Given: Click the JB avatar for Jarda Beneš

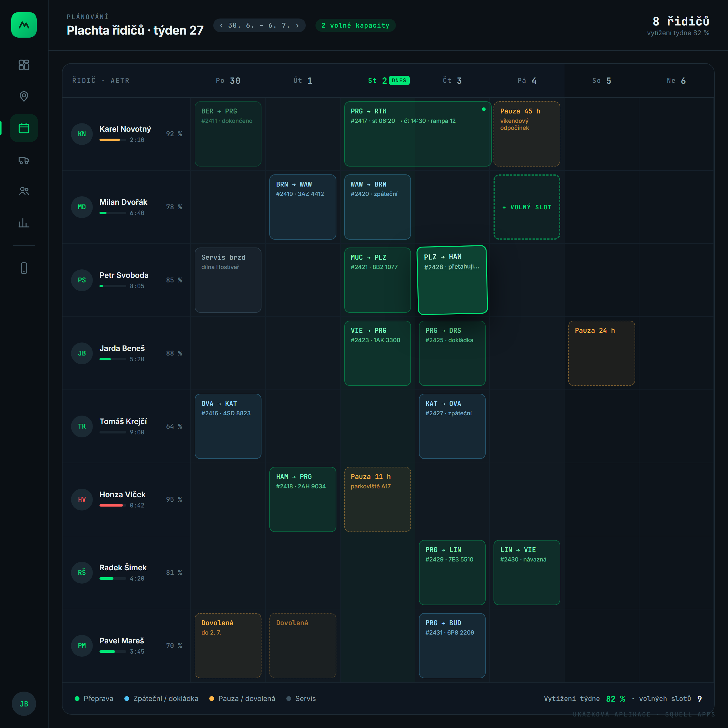Looking at the screenshot, I should pos(82,353).
